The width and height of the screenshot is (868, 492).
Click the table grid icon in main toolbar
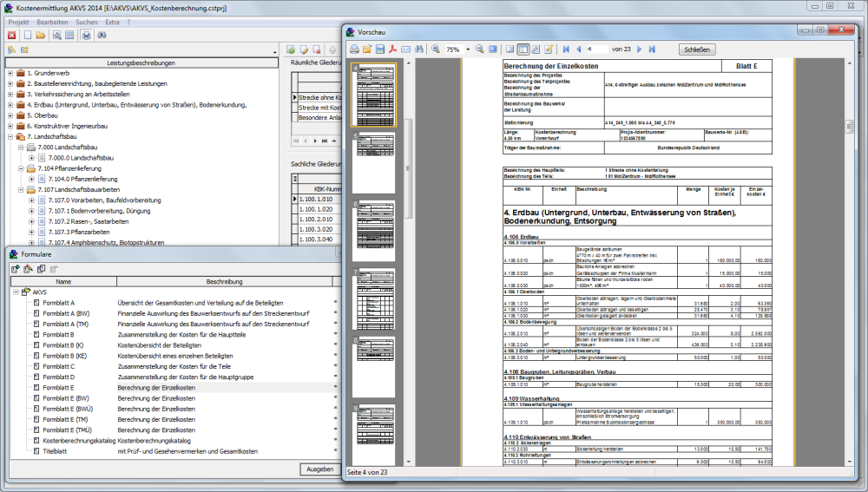pos(69,35)
